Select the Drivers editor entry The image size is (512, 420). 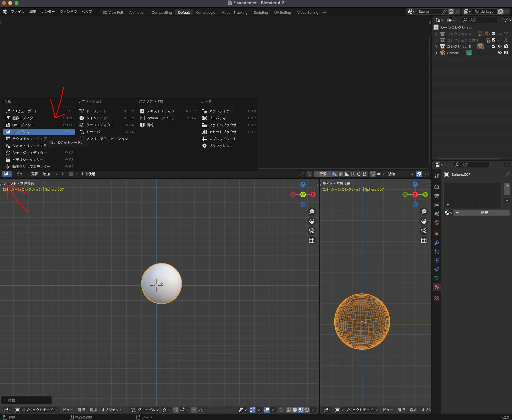click(106, 132)
